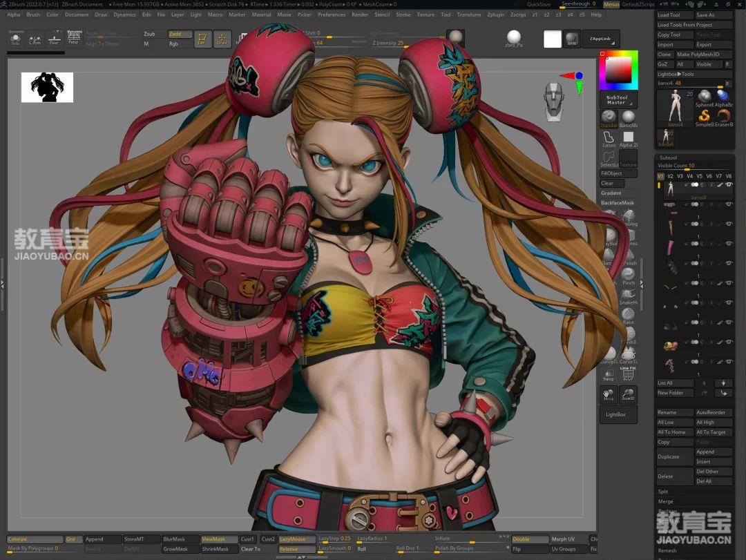
Task: Toggle BackfaceMask option
Action: pyautogui.click(x=618, y=203)
